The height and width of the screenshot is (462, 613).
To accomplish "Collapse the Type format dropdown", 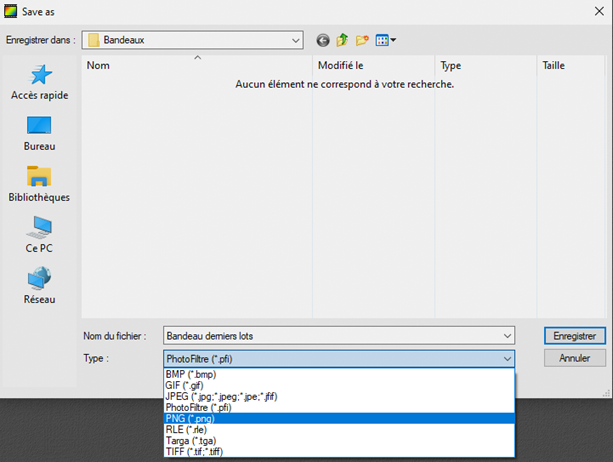I will coord(508,358).
